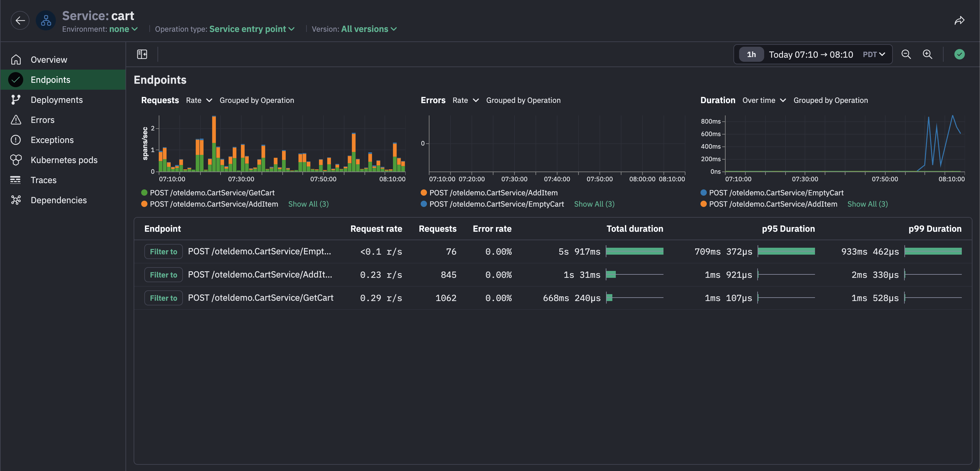
Task: Click the share arrow icon
Action: pos(959,20)
